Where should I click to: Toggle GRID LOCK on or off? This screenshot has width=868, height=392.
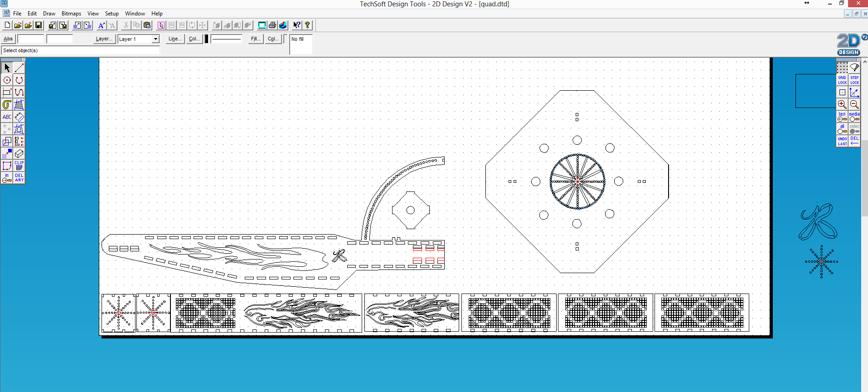842,80
